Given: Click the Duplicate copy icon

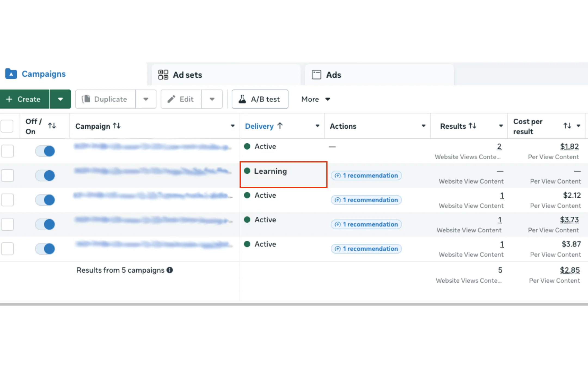Looking at the screenshot, I should click(x=86, y=99).
